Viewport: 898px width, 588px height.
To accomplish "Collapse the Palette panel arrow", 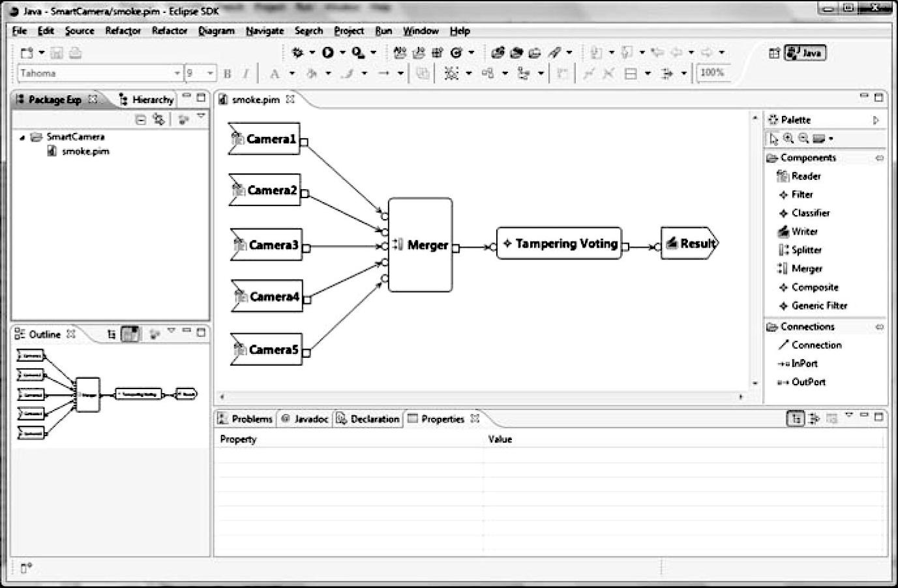I will tap(876, 120).
